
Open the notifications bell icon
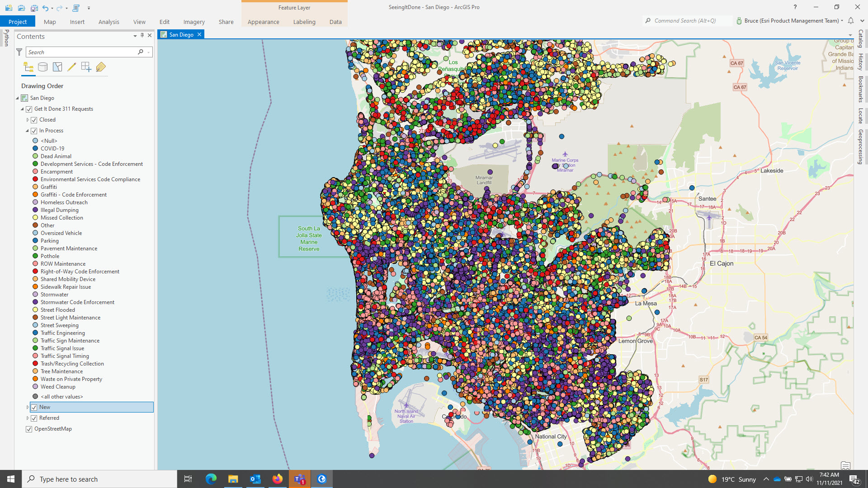click(851, 21)
